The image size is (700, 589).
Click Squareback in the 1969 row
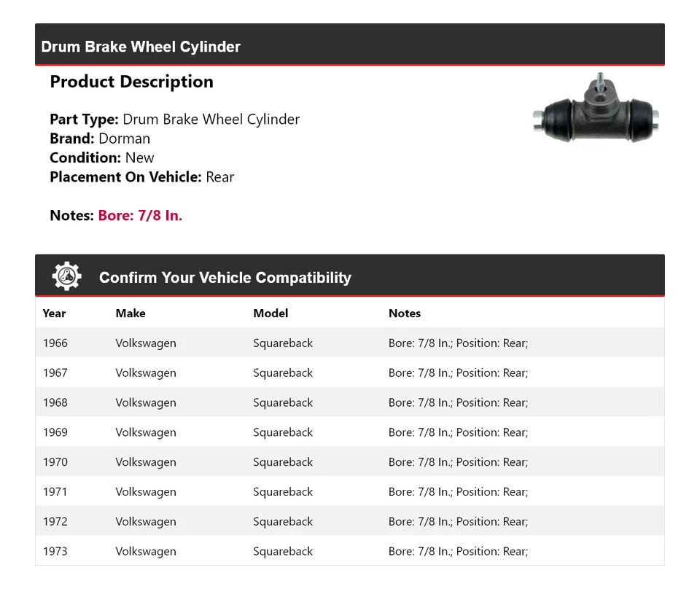[x=283, y=433]
